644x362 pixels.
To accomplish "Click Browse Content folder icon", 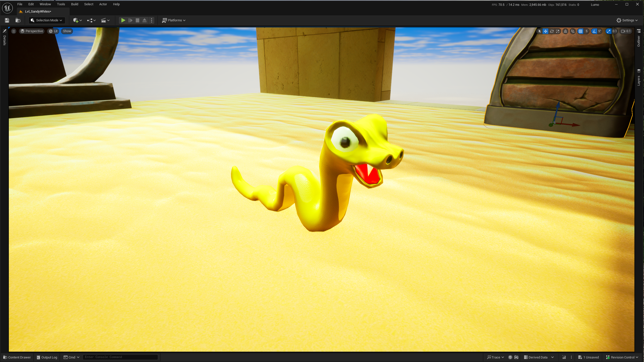I will (x=18, y=20).
